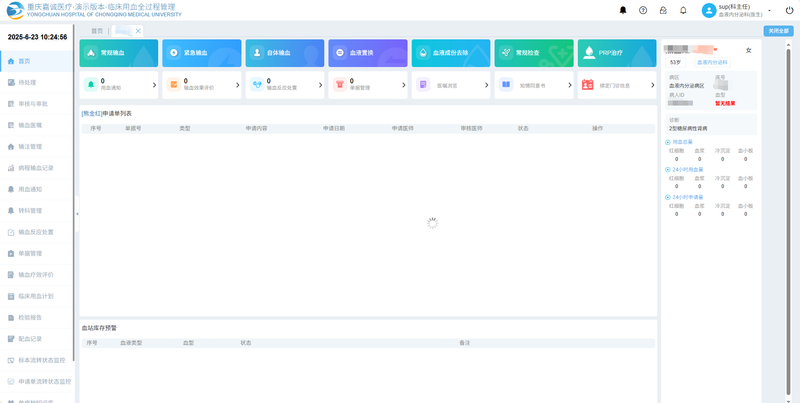Click the red 绑定门诊信息 icon
This screenshot has width=800, height=403.
coord(588,85)
